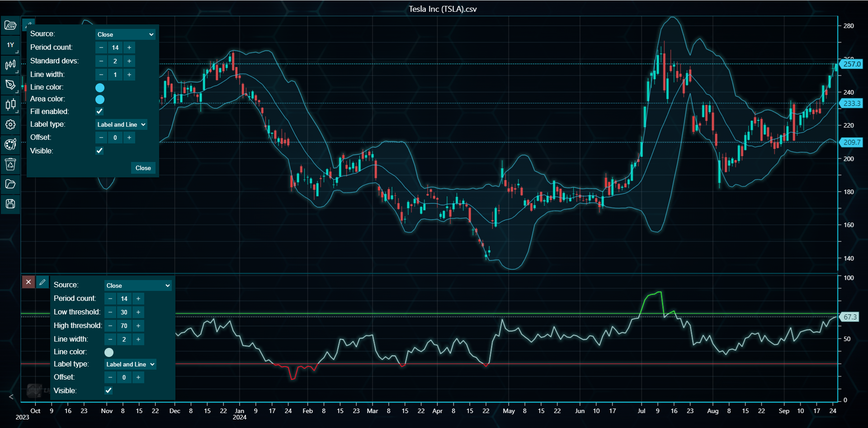Open the color theme palette
The width and height of the screenshot is (868, 428).
[10, 144]
